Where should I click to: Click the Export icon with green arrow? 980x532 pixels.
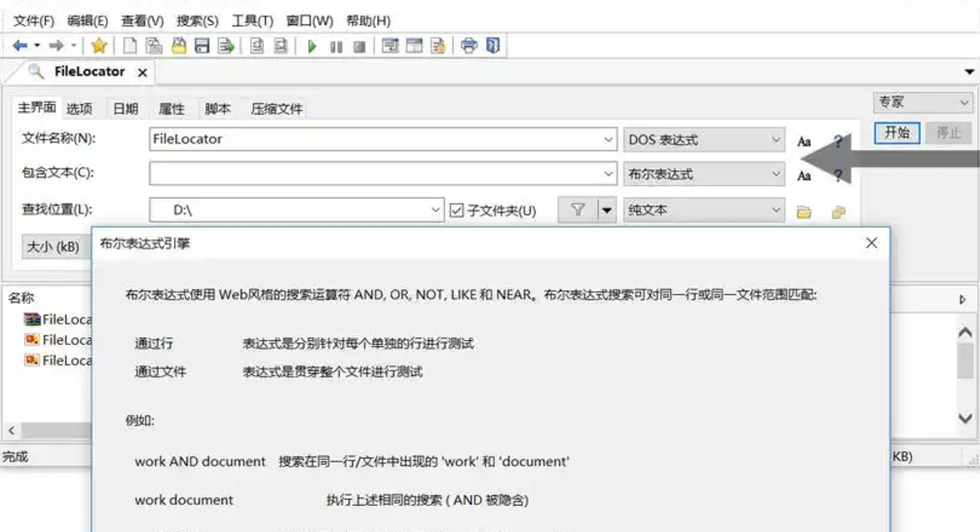coord(226,46)
